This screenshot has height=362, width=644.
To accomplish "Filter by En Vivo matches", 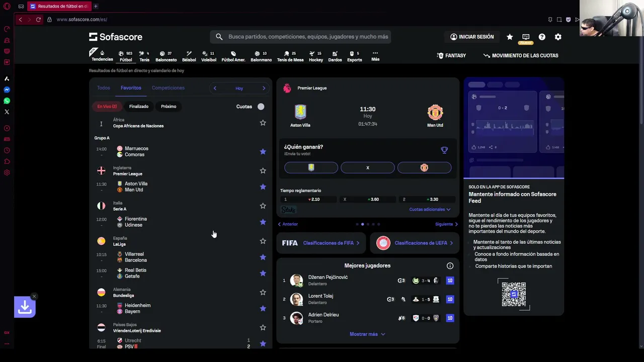I will click(107, 107).
